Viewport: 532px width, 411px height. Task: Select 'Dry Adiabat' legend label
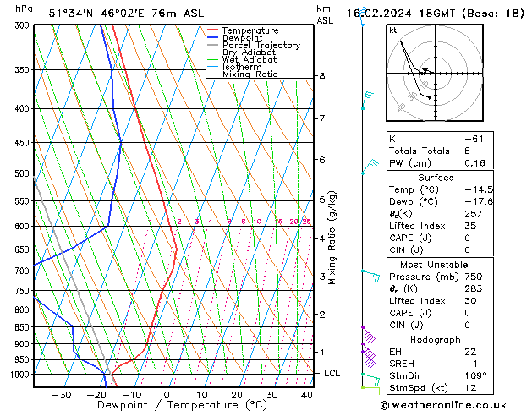(x=249, y=52)
